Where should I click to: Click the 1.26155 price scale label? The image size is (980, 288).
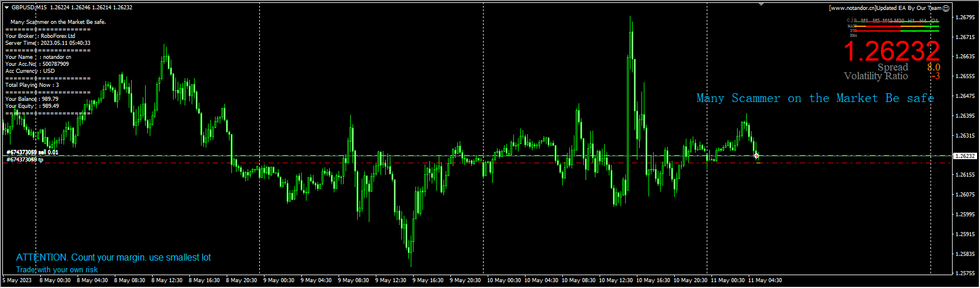(965, 175)
